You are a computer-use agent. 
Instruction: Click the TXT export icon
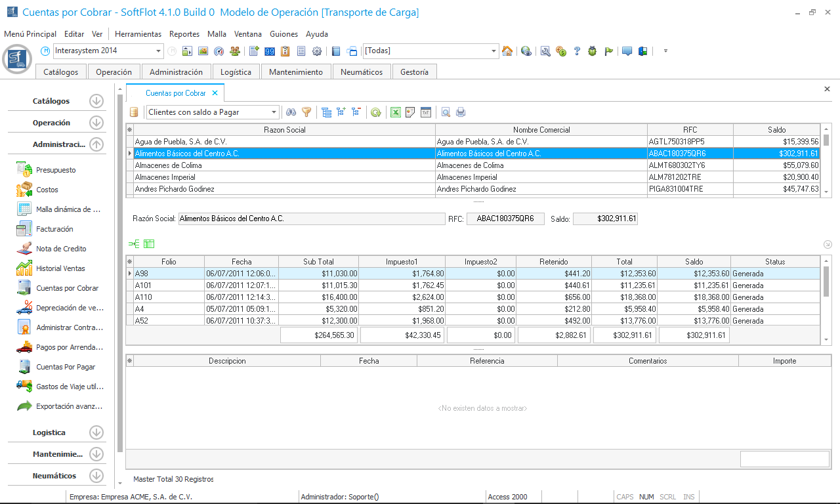tap(425, 112)
